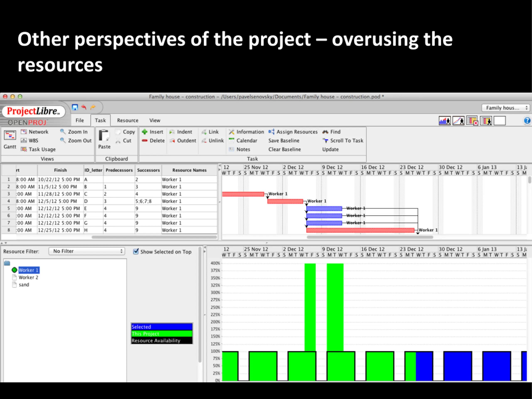Open the File tab
The image size is (532, 399).
point(80,120)
